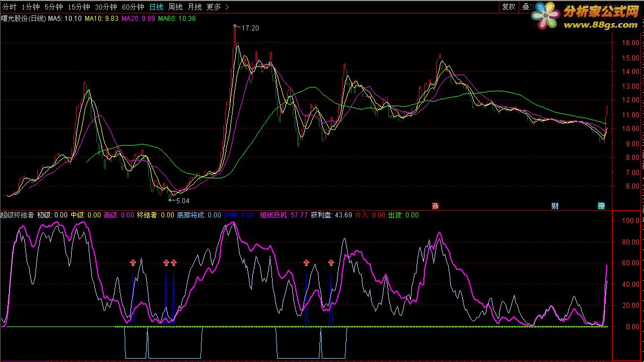Click the 超级终结者 indicator name
Viewport: 644px width, 362px height.
pyautogui.click(x=17, y=215)
